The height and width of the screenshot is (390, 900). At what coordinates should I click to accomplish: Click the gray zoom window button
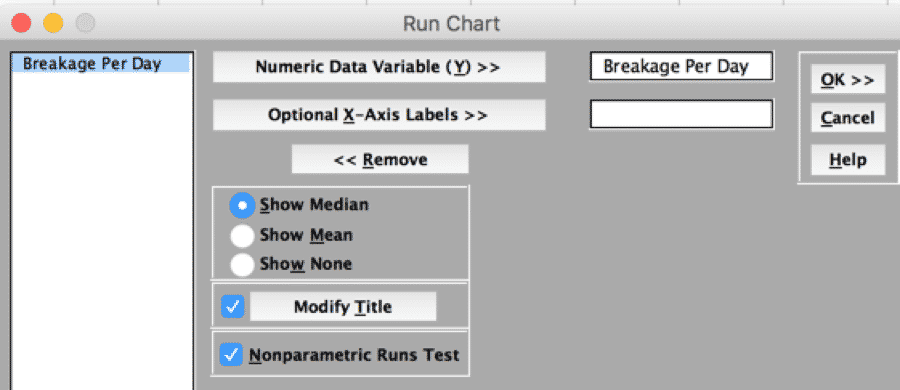tap(86, 24)
